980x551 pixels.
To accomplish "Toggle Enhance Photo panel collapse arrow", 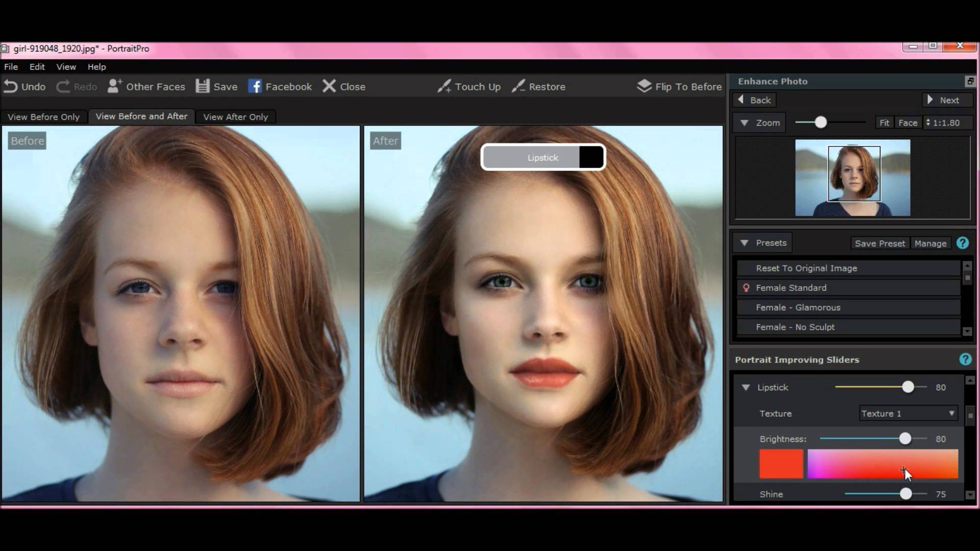I will pos(967,81).
